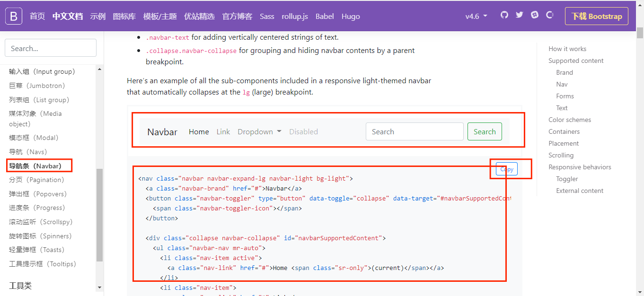Jump to Brand in page contents

[565, 72]
